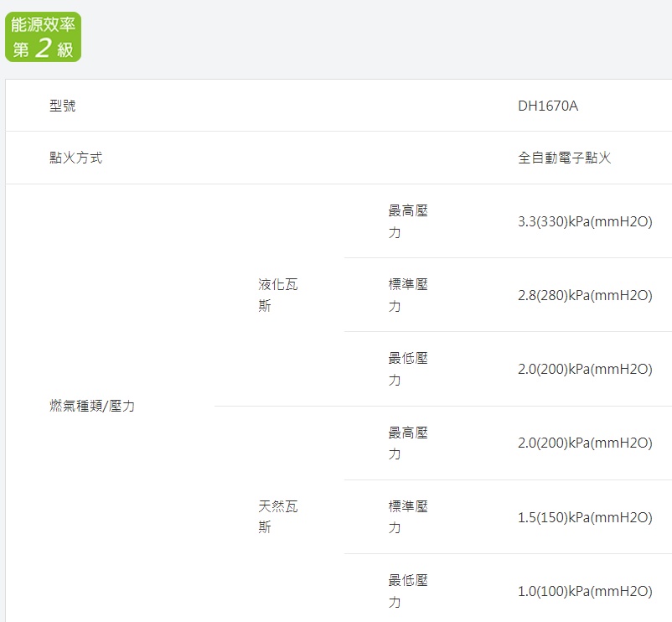Click the 能源效率 第2級 green badge
672x622 pixels.
[43, 37]
